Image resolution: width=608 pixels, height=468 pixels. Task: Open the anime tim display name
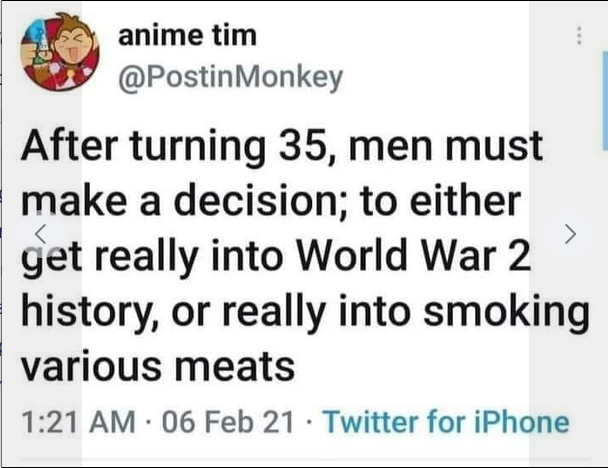click(x=186, y=36)
